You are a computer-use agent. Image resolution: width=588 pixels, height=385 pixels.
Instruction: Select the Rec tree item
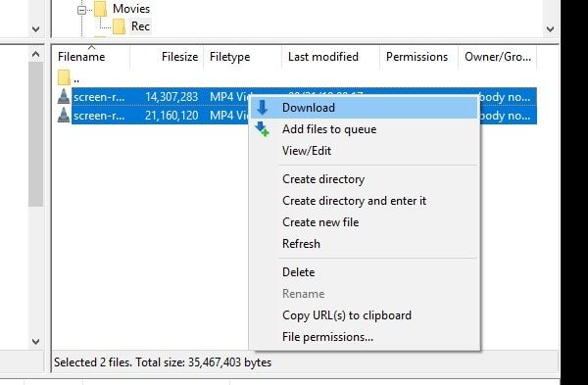pyautogui.click(x=140, y=26)
